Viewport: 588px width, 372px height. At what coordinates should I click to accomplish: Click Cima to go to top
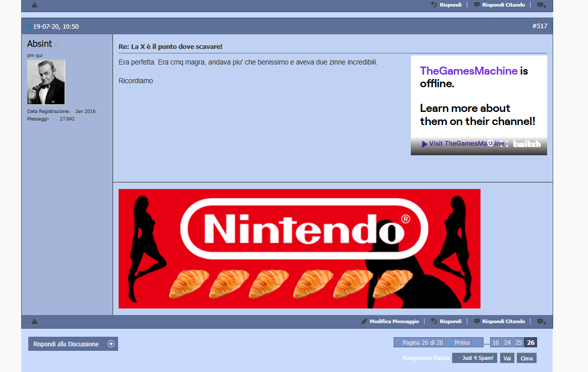[526, 358]
